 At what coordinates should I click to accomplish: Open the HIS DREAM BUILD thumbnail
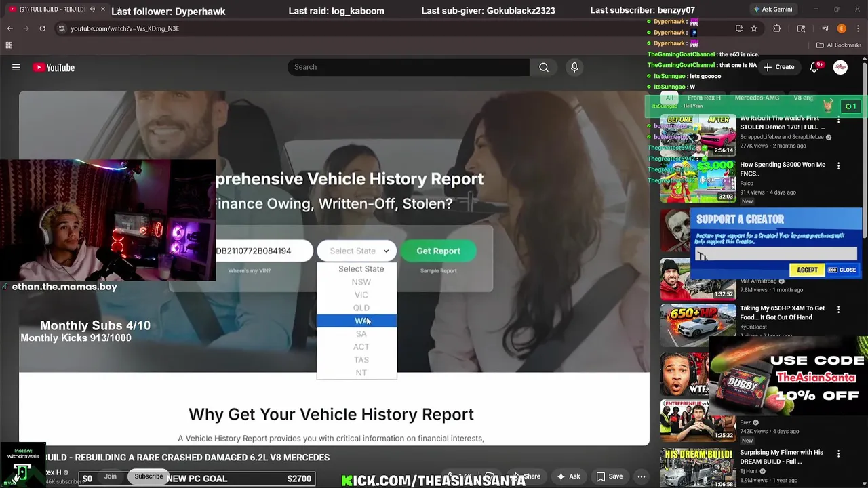click(698, 468)
